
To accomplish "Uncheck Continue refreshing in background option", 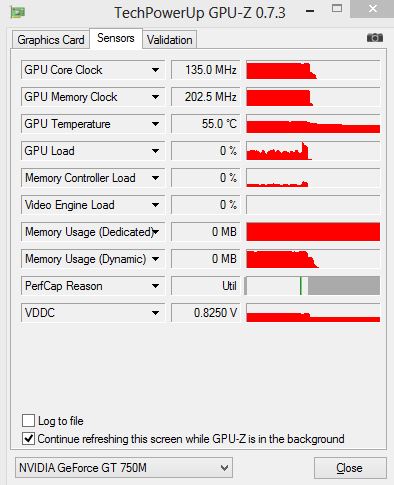I will coord(28,439).
